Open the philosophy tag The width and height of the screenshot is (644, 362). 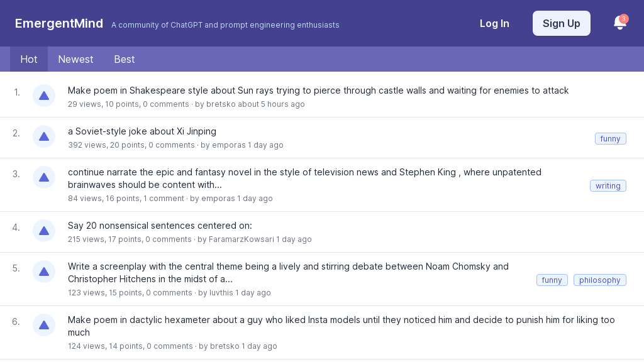(599, 280)
